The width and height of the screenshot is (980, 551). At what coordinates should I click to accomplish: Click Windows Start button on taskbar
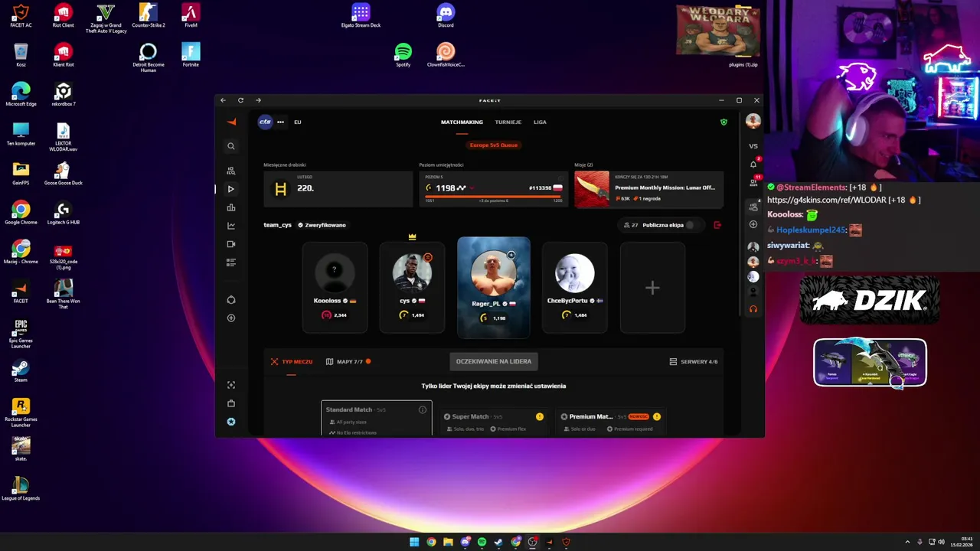click(x=414, y=542)
